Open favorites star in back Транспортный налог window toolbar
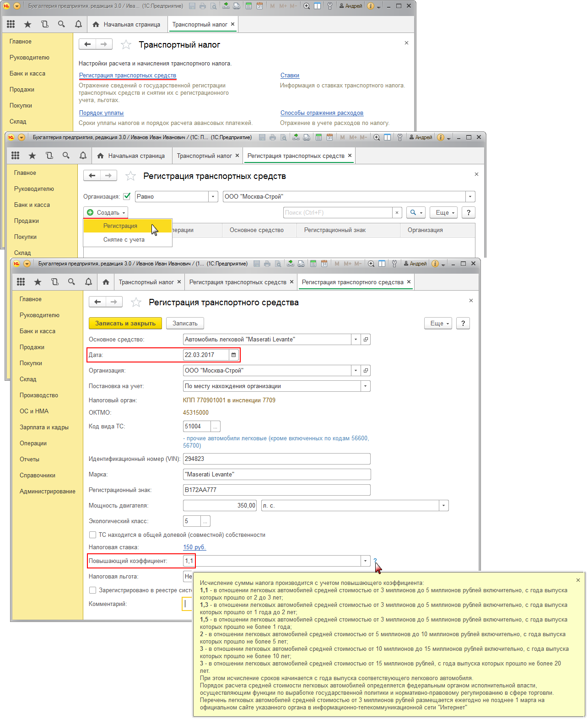 (x=27, y=24)
